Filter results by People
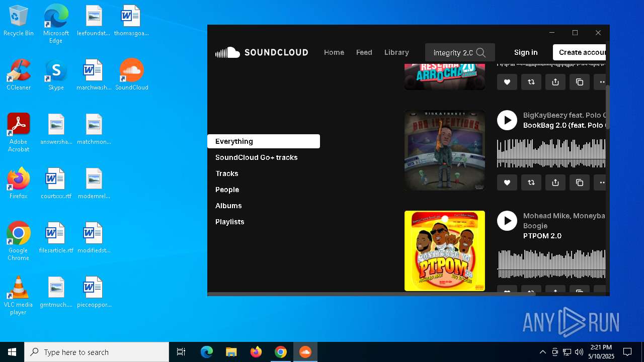 pos(227,190)
